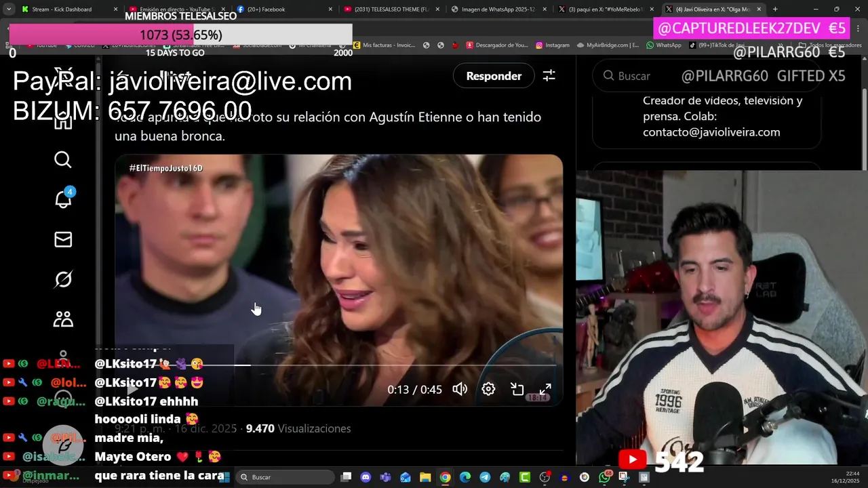
Task: Open Telegram from the taskbar
Action: pyautogui.click(x=485, y=477)
